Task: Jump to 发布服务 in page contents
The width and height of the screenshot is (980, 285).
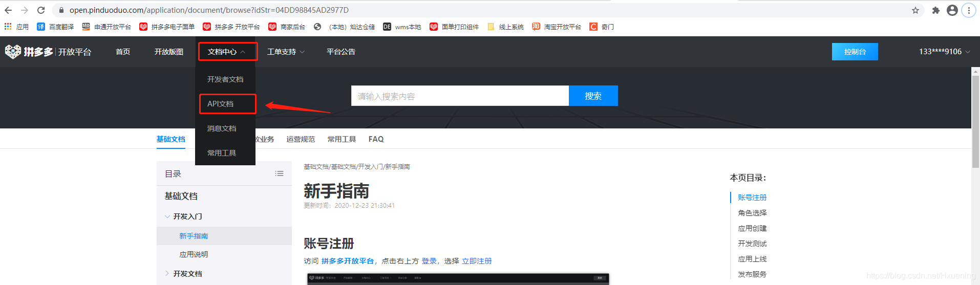Action: (752, 274)
